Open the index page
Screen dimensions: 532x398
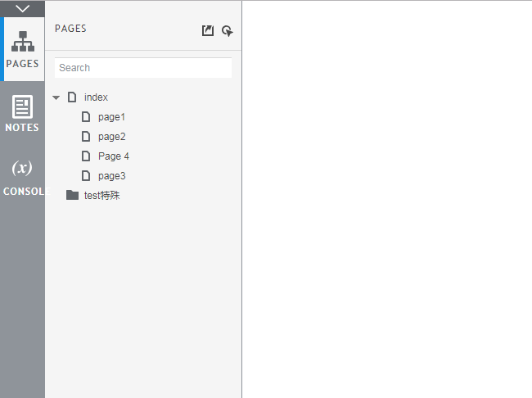(x=96, y=97)
